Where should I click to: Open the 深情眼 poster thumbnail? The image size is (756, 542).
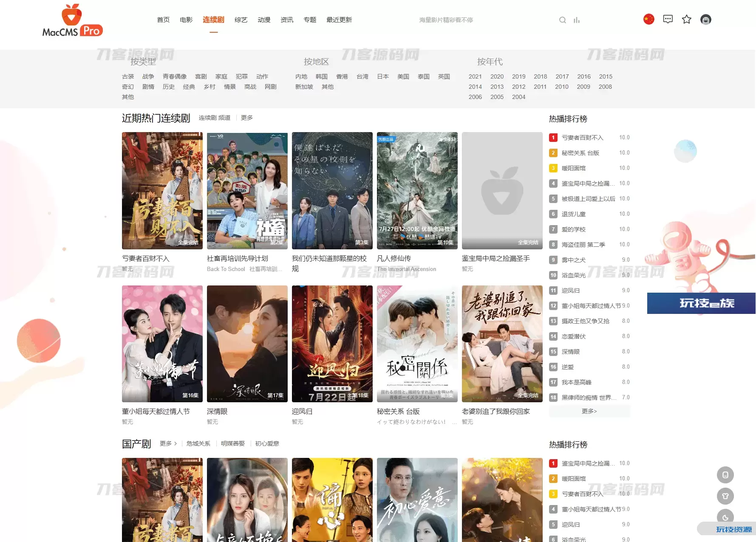247,344
